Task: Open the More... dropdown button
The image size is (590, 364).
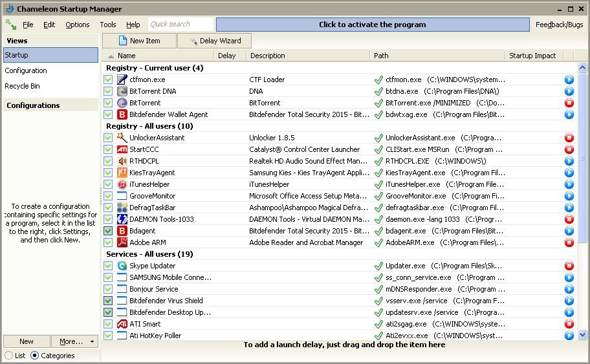Action: (74, 341)
